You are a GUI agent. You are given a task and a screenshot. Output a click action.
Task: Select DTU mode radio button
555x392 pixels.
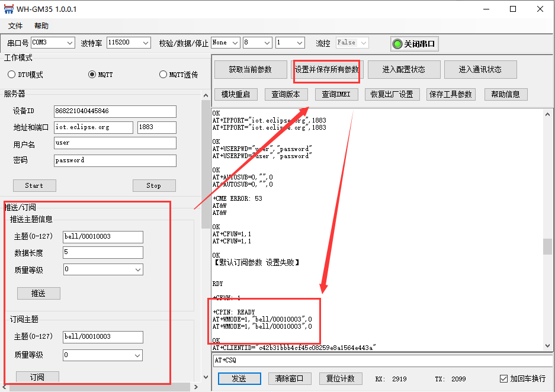click(x=12, y=75)
